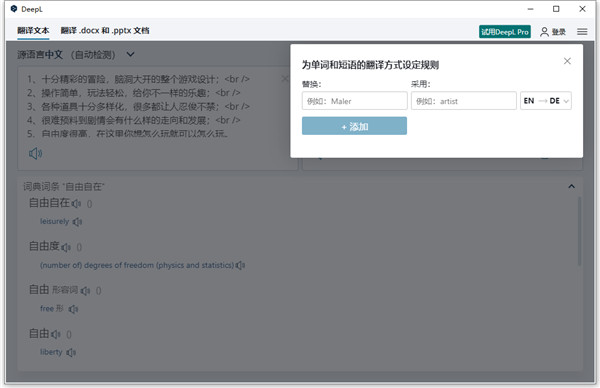Image resolution: width=600 pixels, height=388 pixels.
Task: Listen to the word leisurely
Action: tap(77, 222)
